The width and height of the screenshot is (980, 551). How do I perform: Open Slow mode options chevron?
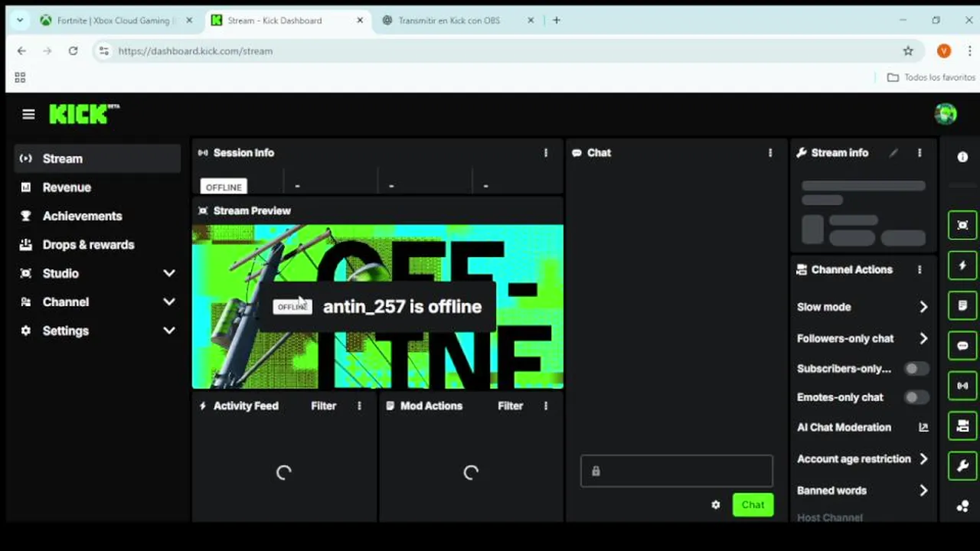(923, 307)
